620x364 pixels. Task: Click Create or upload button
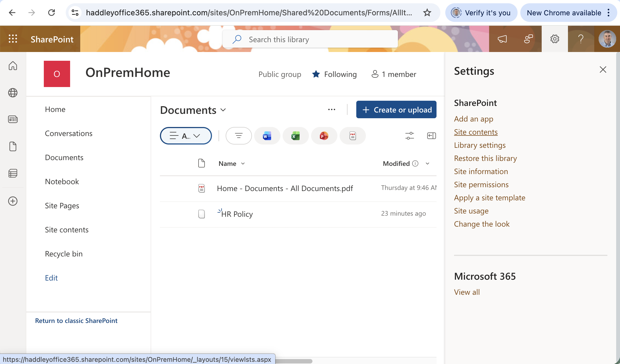396,109
